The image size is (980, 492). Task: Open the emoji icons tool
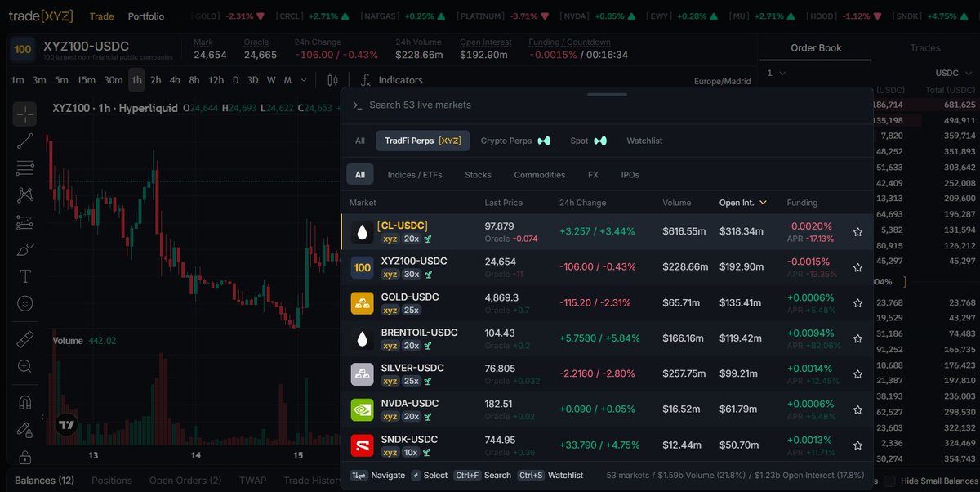click(x=24, y=302)
